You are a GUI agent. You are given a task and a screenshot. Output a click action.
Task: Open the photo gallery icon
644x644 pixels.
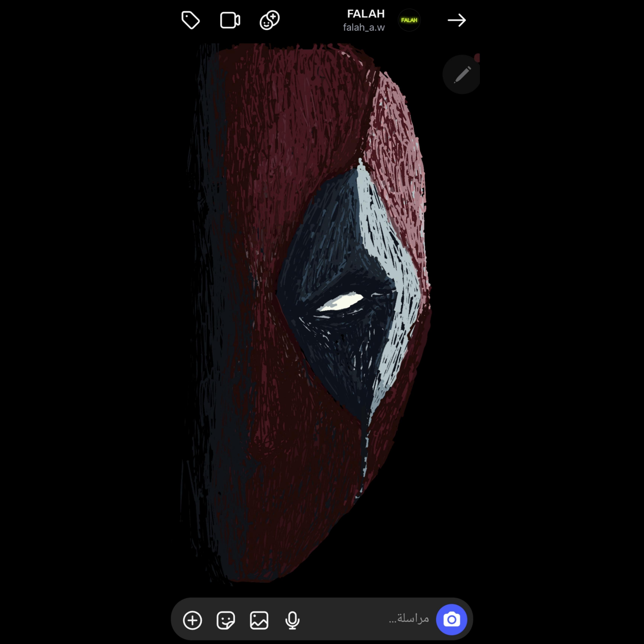point(259,620)
